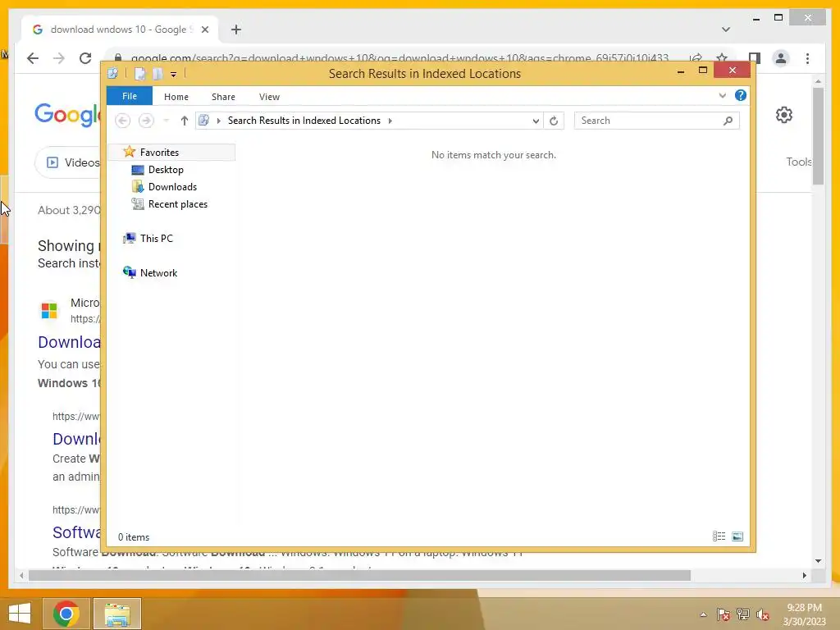
Task: Expand breadcrumb arrow before Search Results
Action: [218, 121]
